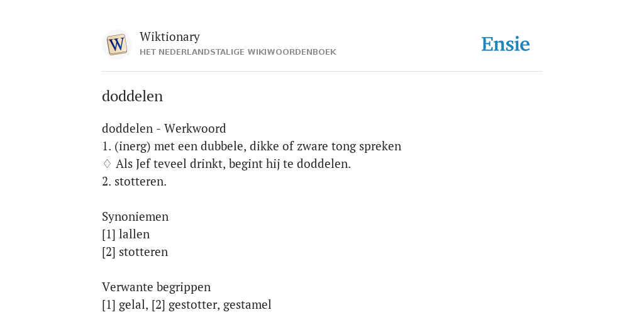Click the 'Het Nederlandstalige Wikiwoordenboek' subtitle
The width and height of the screenshot is (644, 322).
click(238, 52)
